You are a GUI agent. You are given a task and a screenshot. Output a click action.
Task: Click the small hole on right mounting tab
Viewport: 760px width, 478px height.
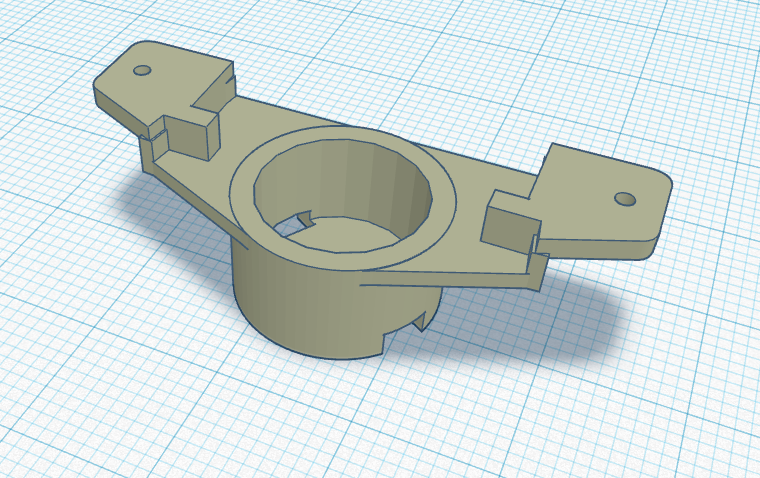(625, 198)
